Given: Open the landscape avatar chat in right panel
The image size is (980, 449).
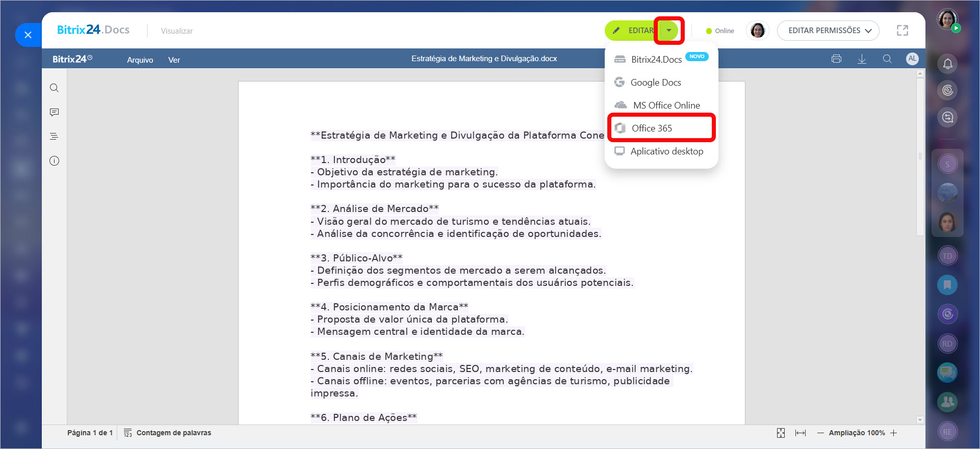Looking at the screenshot, I should (x=947, y=193).
